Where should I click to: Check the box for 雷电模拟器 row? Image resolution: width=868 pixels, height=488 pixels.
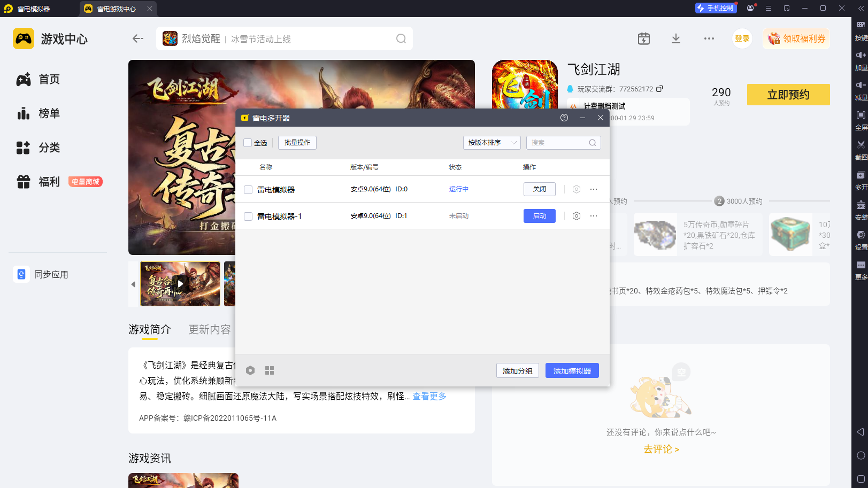click(248, 190)
